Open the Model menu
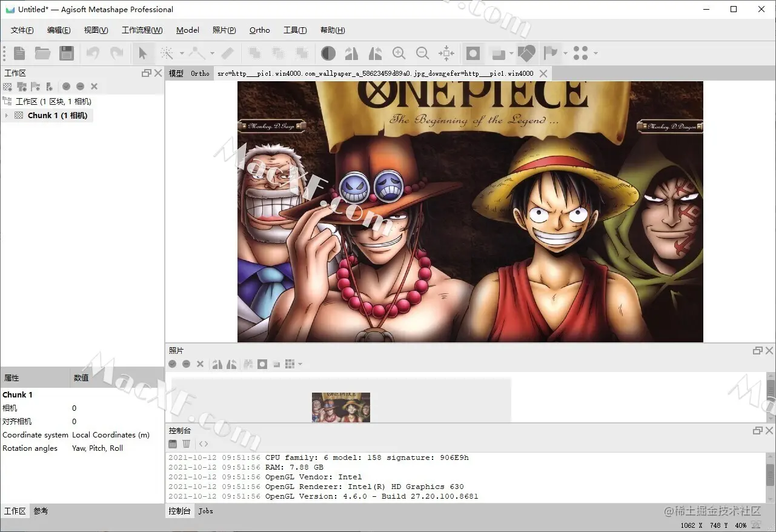 [188, 30]
